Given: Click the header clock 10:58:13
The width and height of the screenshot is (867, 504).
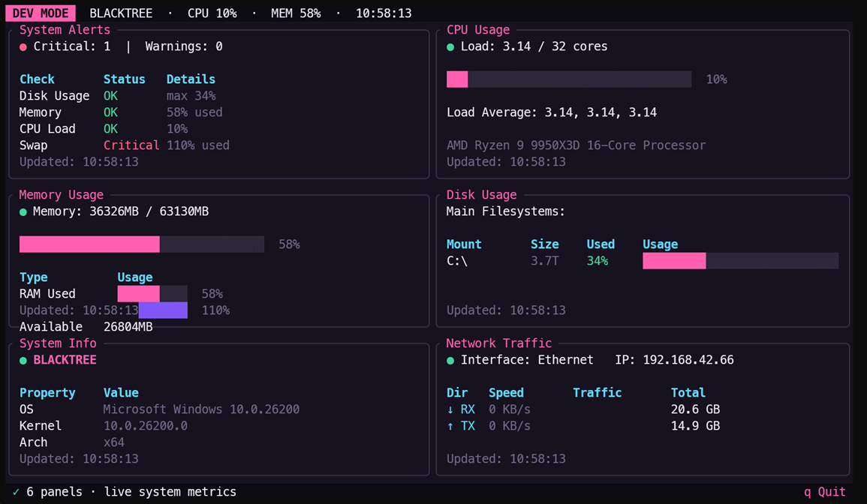Looking at the screenshot, I should [384, 13].
